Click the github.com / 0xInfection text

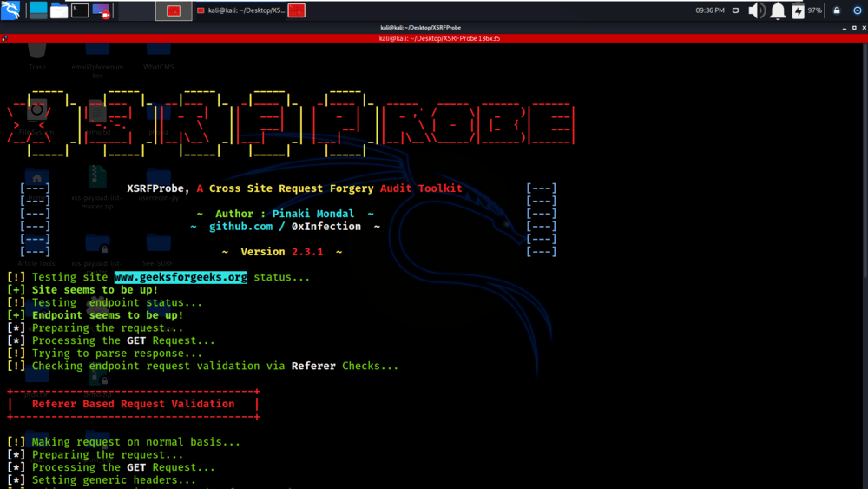point(285,227)
